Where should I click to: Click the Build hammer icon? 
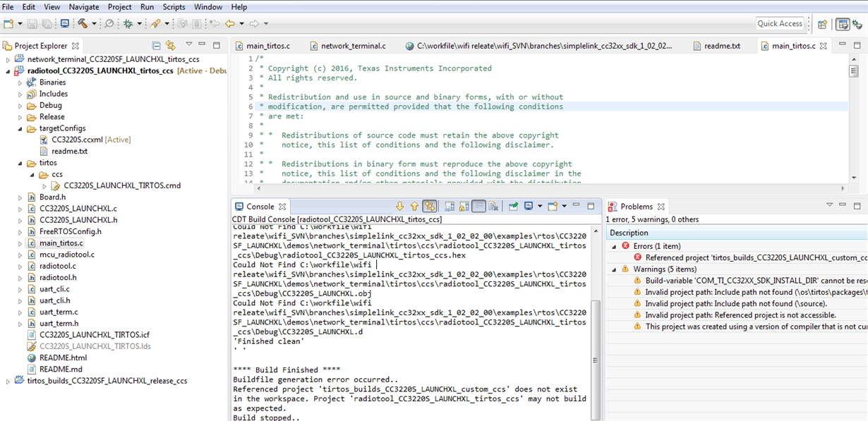tap(83, 22)
